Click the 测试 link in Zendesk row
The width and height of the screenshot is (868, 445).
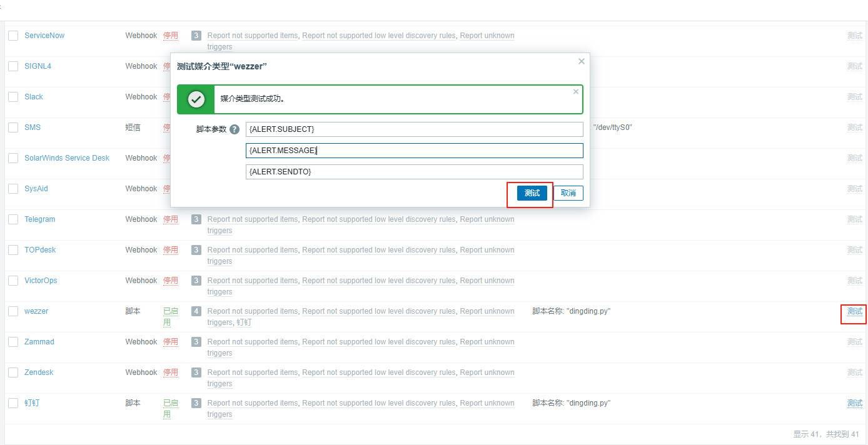pyautogui.click(x=855, y=372)
